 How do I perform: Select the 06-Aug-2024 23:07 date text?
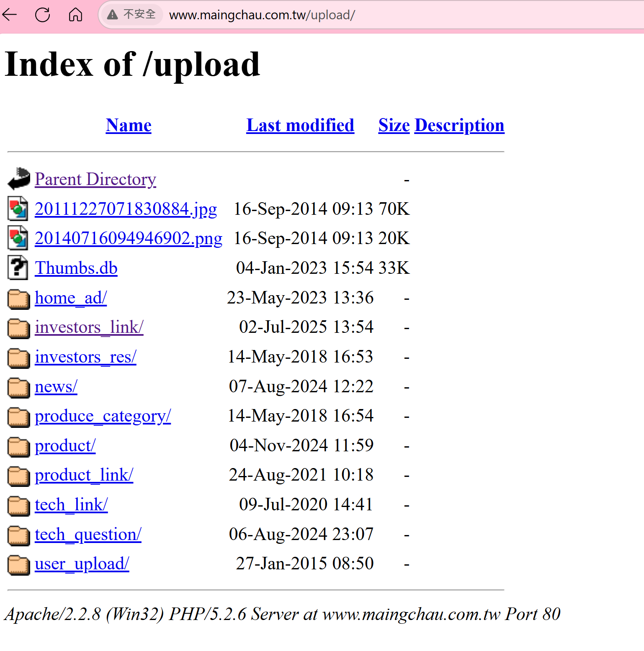click(x=301, y=534)
